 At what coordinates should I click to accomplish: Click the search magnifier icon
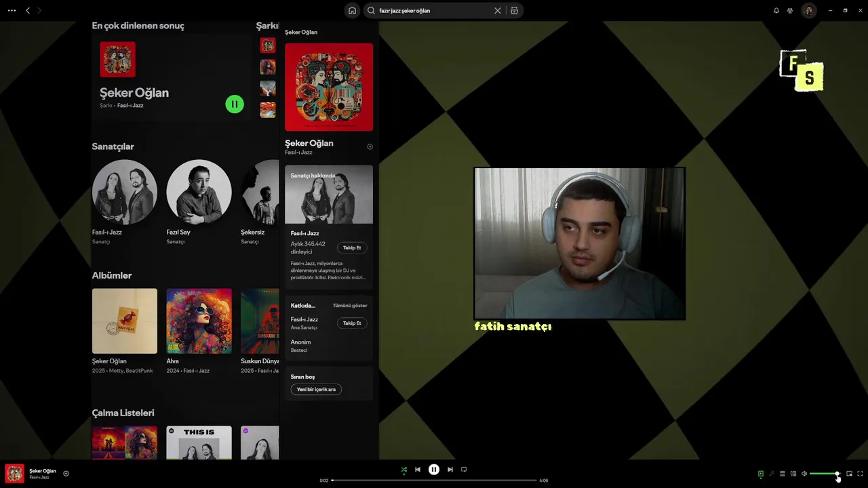[x=371, y=11]
